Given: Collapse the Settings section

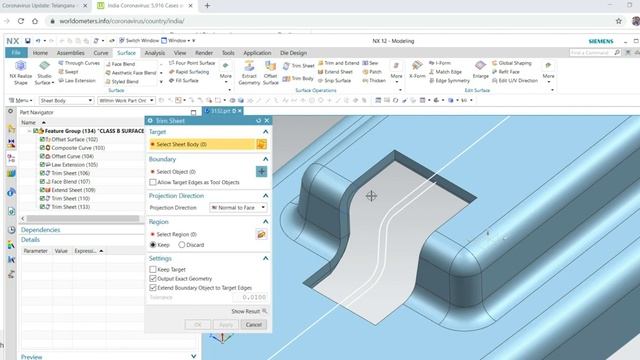Looking at the screenshot, I should [x=265, y=258].
